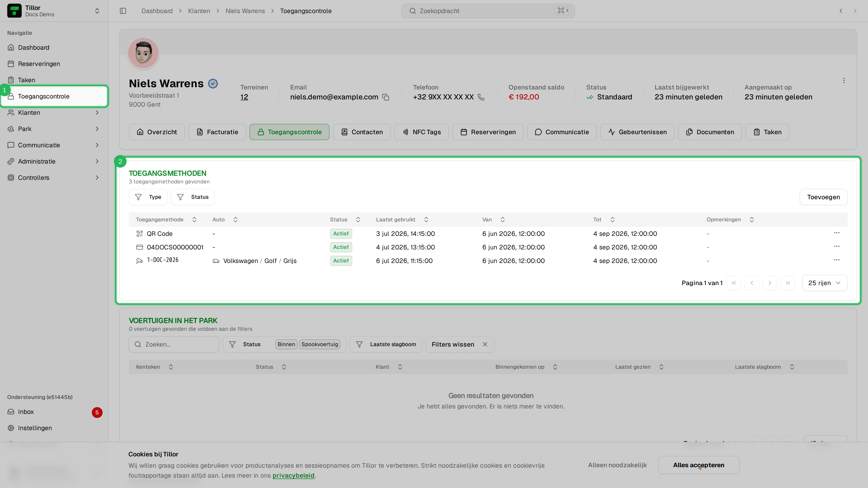Toggle the sidebar panel icon

point(123,11)
